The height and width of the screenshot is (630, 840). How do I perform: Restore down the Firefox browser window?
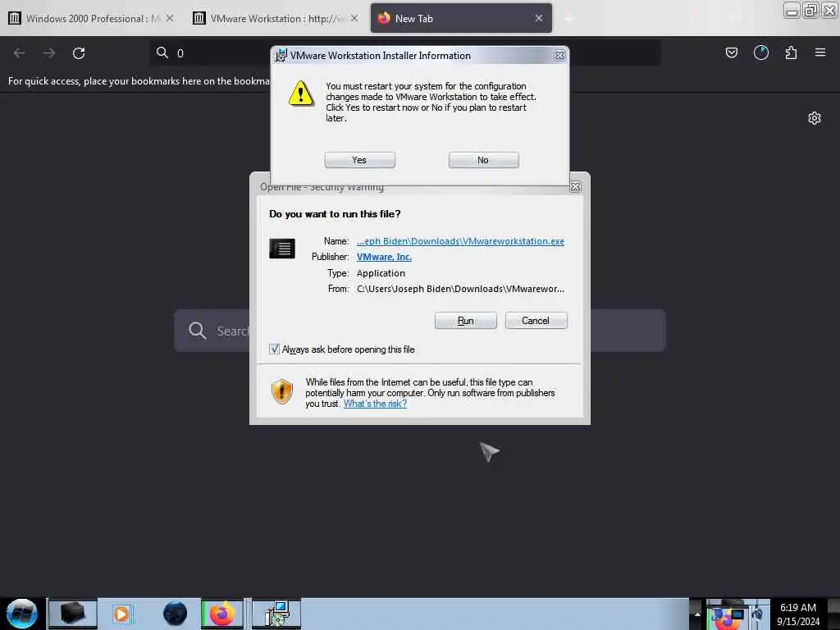tap(810, 10)
